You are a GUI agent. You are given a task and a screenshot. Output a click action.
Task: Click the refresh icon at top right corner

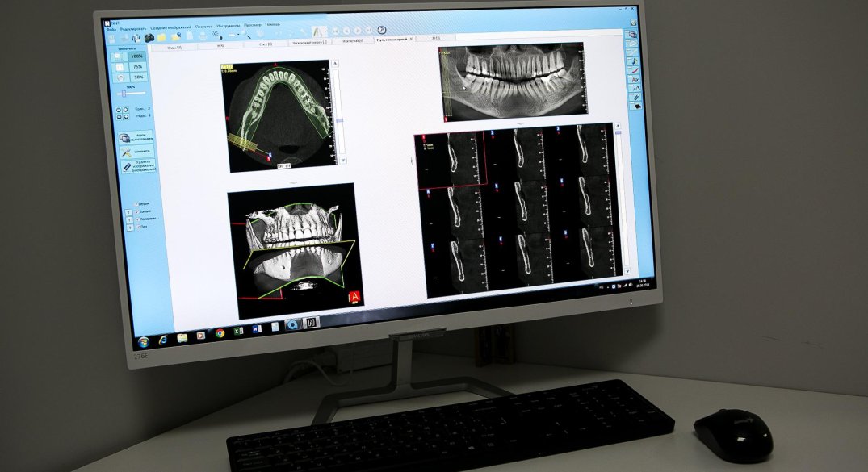point(633,23)
